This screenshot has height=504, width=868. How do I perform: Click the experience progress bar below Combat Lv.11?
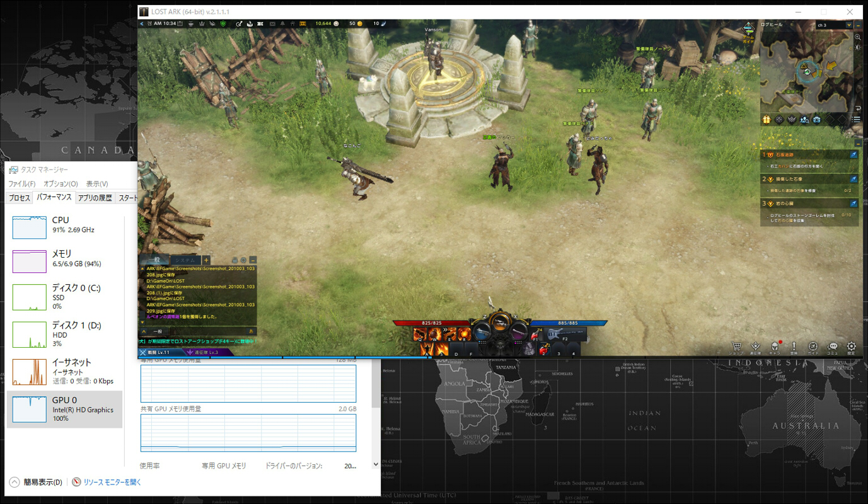(286, 357)
